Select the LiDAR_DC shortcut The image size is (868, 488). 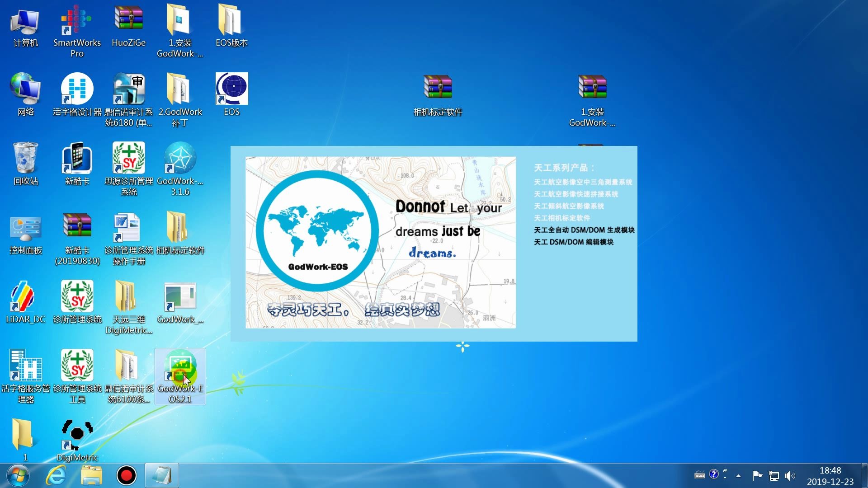(x=25, y=303)
